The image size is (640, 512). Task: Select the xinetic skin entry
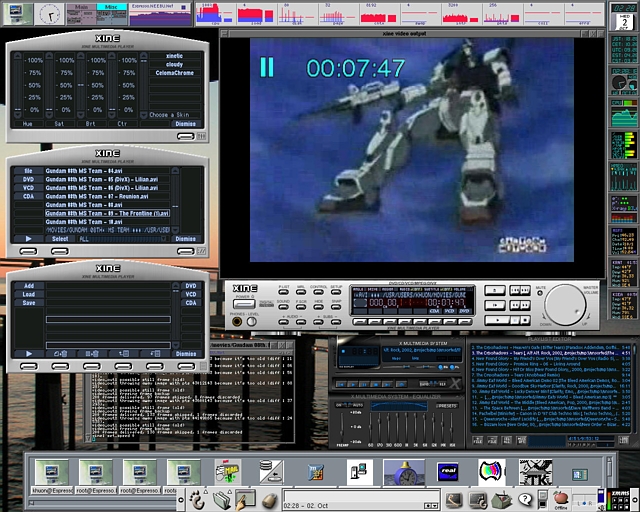click(175, 56)
